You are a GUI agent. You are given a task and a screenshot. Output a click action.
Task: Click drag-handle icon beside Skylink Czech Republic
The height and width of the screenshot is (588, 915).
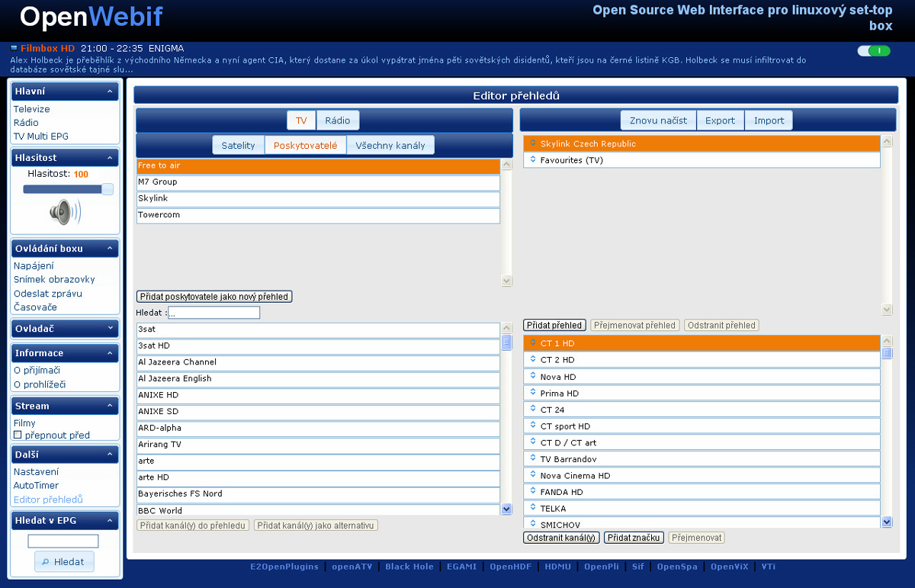coord(533,143)
